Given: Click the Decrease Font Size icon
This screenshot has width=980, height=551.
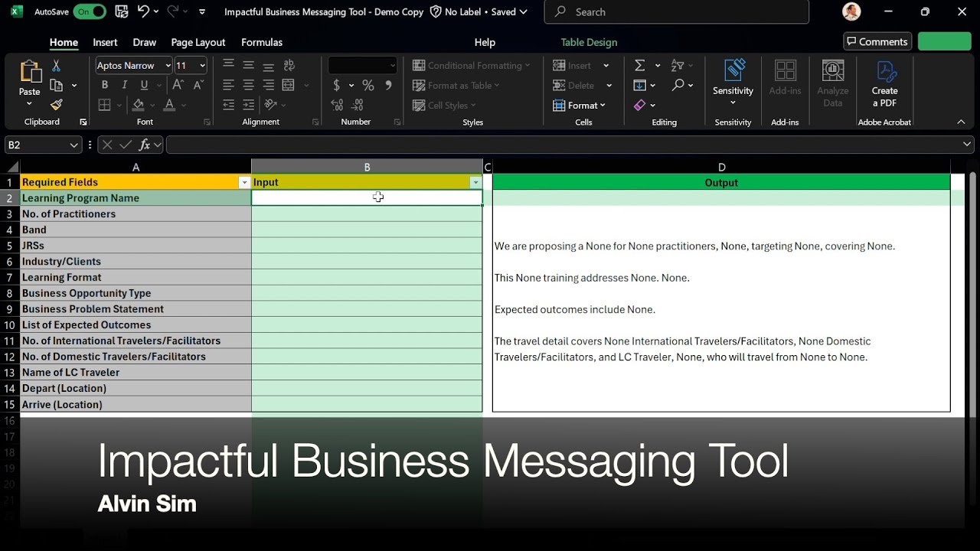Looking at the screenshot, I should click(198, 85).
